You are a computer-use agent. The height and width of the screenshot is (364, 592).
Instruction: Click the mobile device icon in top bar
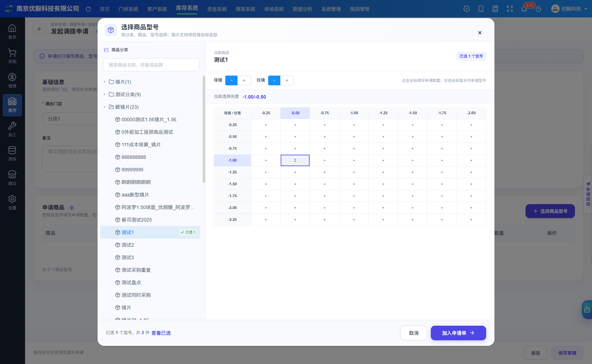pyautogui.click(x=481, y=9)
